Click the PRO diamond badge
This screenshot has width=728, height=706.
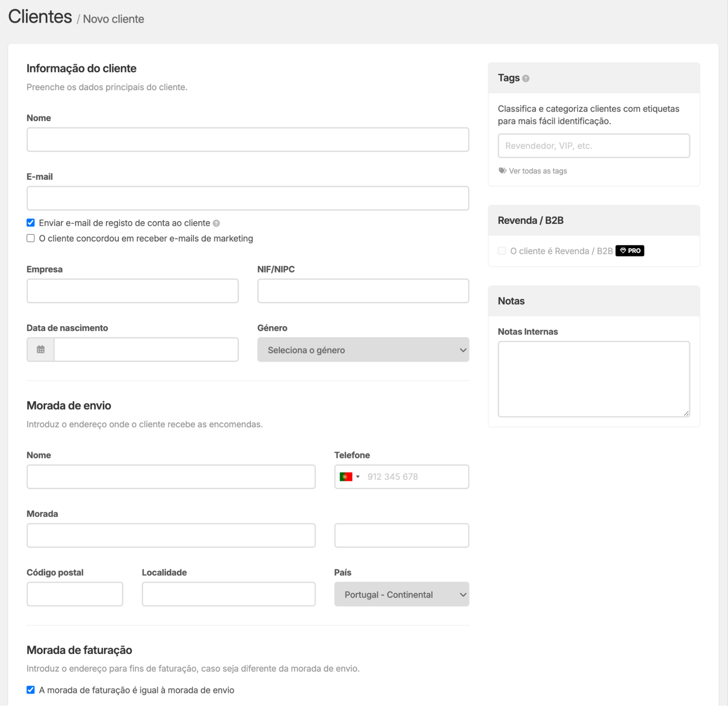pyautogui.click(x=630, y=250)
